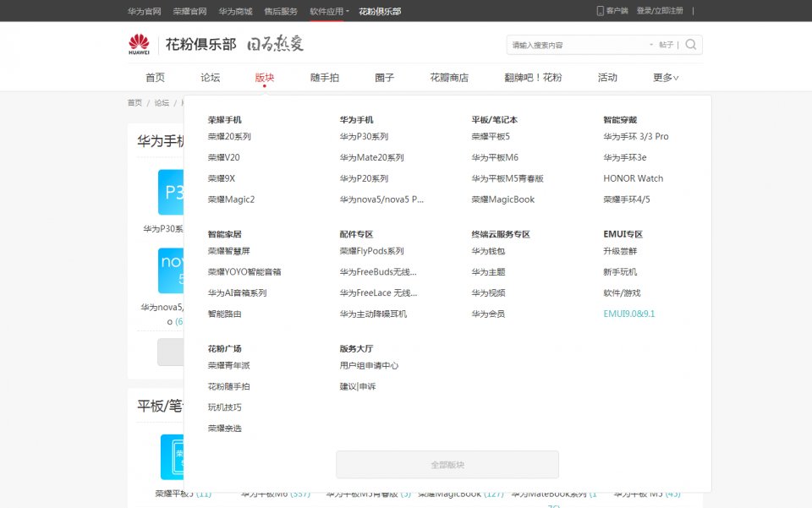Image resolution: width=812 pixels, height=508 pixels.
Task: Open the 荣耀YOYO智能音箱 board
Action: 244,271
